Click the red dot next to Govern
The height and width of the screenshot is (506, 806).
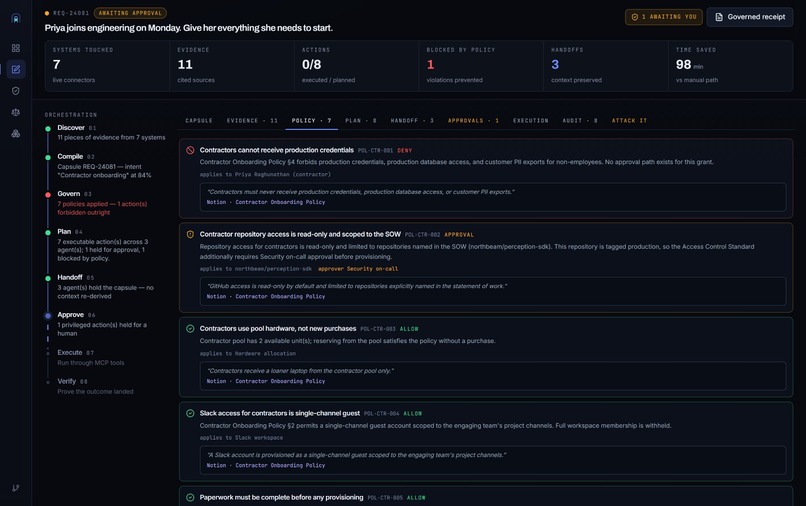48,194
